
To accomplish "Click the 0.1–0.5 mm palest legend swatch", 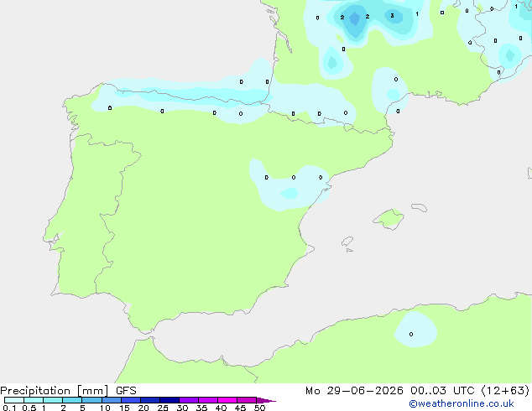I will (14, 400).
